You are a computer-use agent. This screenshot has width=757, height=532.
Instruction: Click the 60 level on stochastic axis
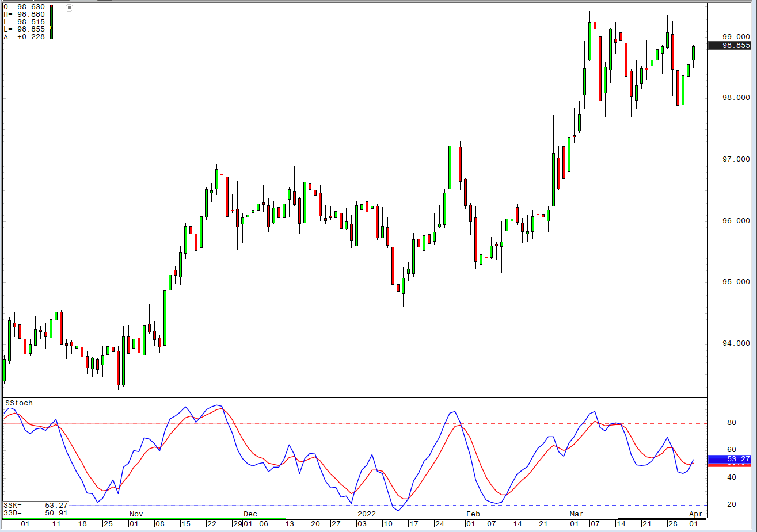[x=731, y=450]
